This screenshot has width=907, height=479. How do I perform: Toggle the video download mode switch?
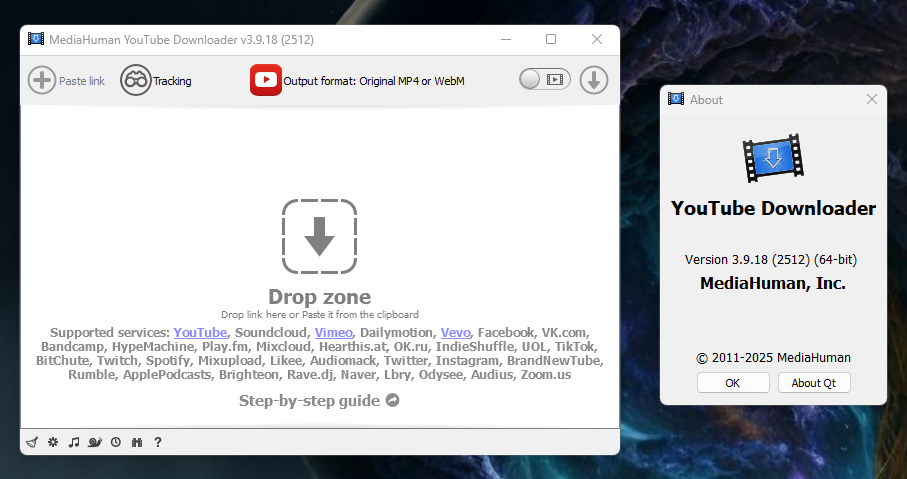tap(544, 80)
